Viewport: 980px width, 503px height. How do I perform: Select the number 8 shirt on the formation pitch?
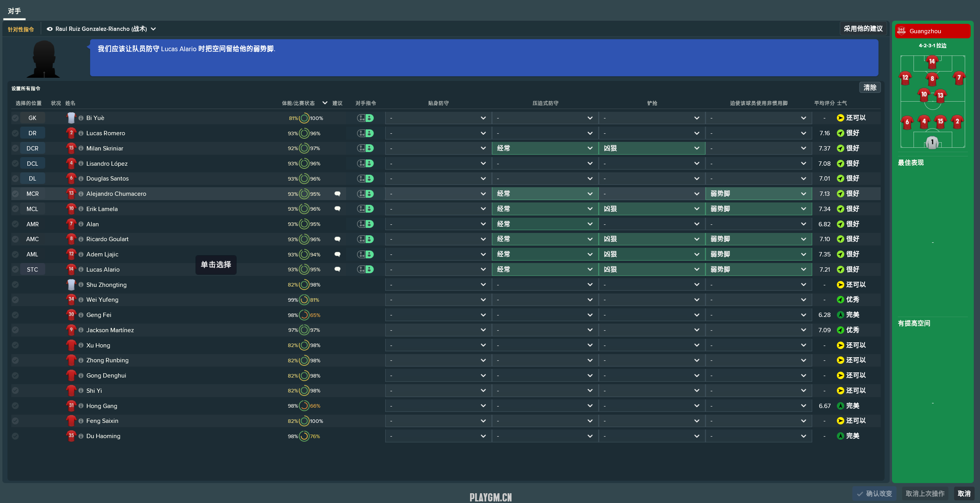[x=932, y=79]
